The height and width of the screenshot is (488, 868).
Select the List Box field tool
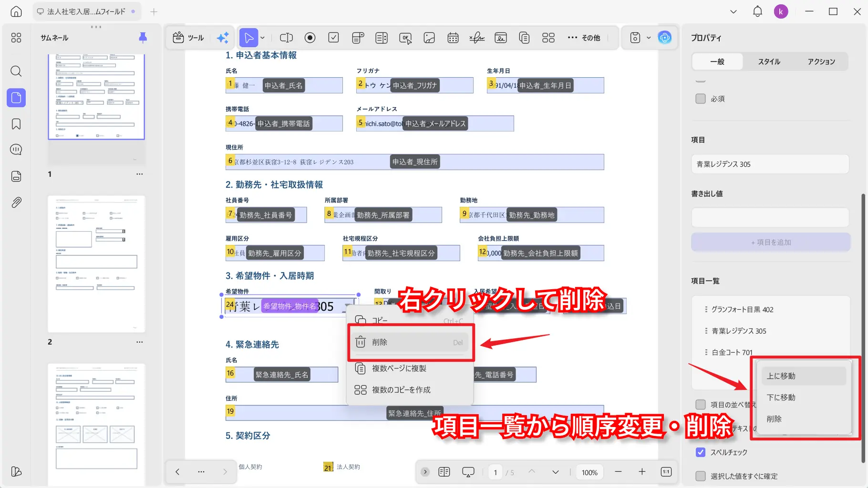382,38
